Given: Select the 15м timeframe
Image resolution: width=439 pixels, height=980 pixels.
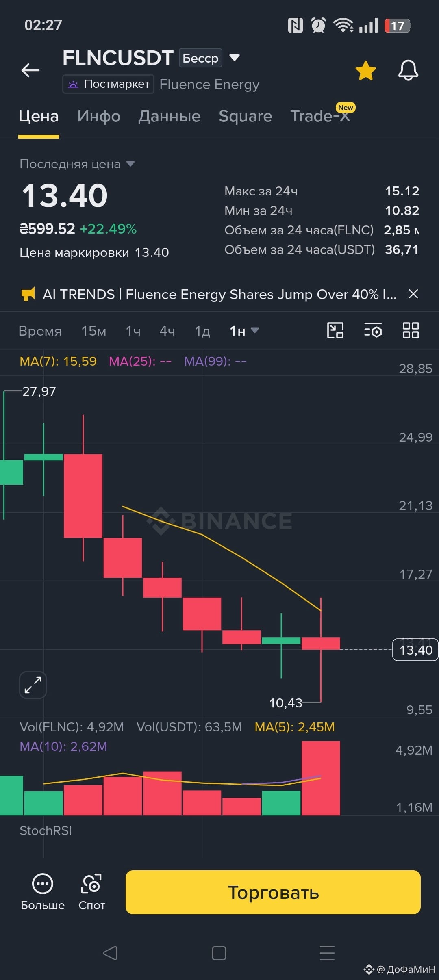Looking at the screenshot, I should coord(94,331).
